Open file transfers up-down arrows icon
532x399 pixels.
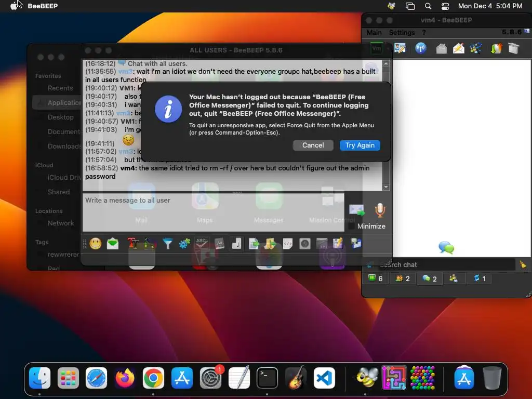(x=496, y=48)
